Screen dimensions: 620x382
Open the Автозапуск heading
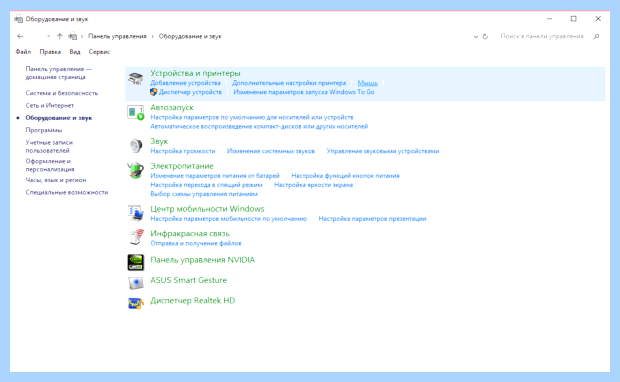[172, 108]
